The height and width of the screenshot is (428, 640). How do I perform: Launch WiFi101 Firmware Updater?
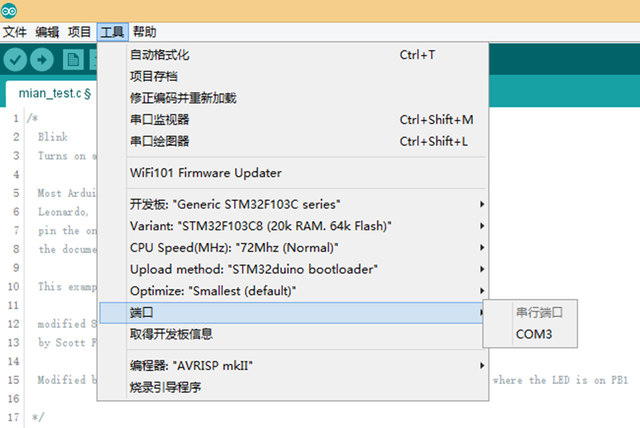(293, 173)
